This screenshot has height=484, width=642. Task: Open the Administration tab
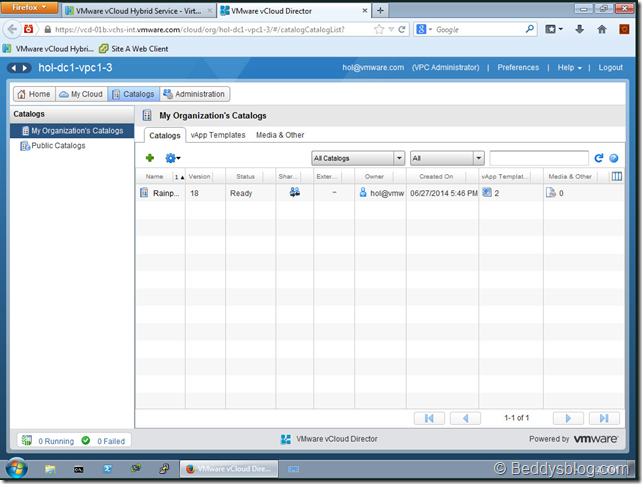pos(194,94)
